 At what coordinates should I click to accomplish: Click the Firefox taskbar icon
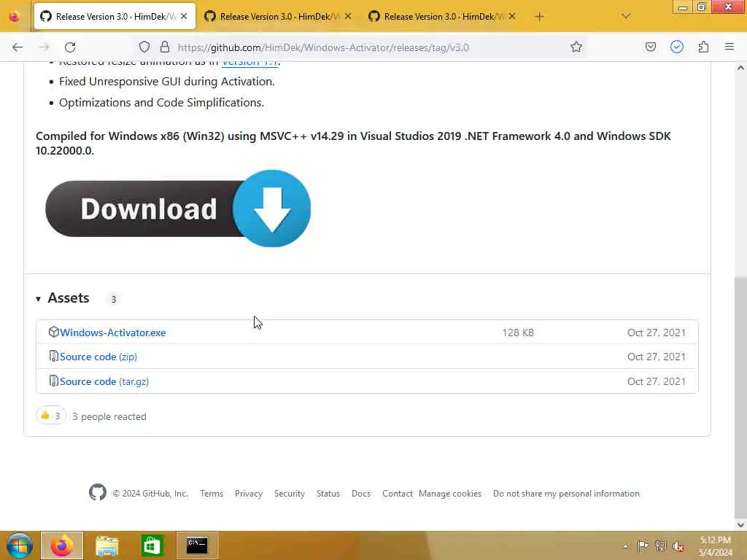[62, 545]
